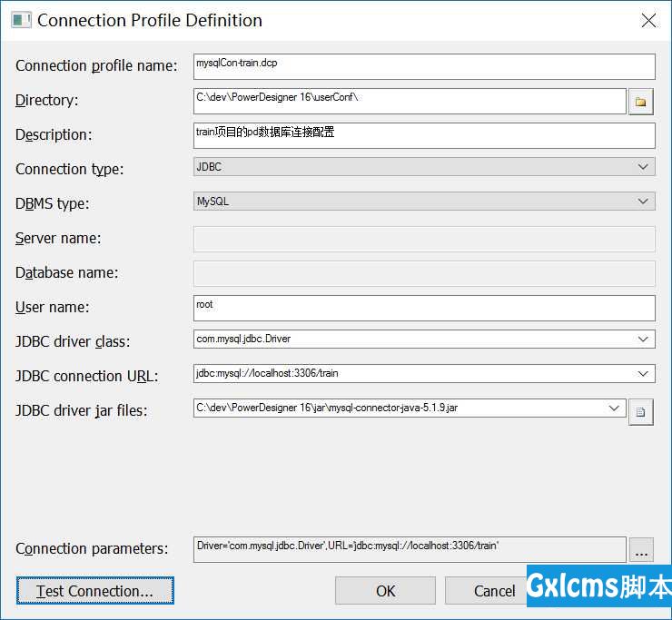Click the jdbc:mysql://localhost:3306/train URL text
Image resolution: width=672 pixels, height=620 pixels.
coord(267,373)
